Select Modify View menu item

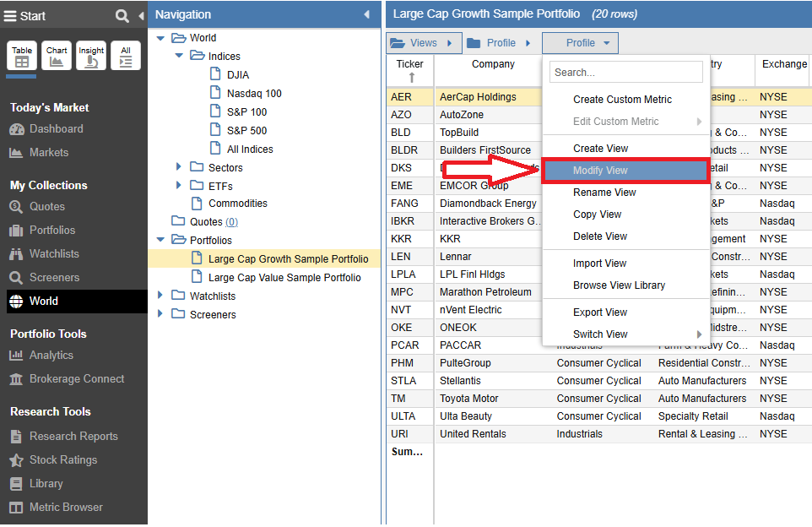click(625, 171)
